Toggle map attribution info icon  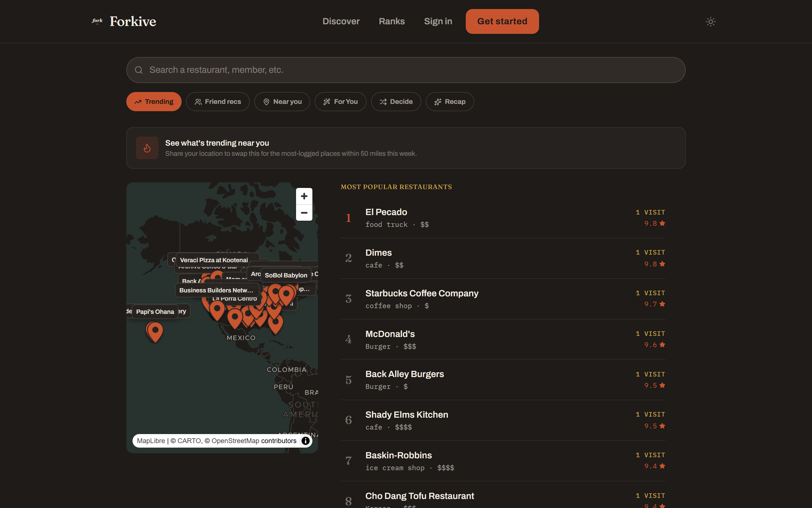(x=305, y=441)
